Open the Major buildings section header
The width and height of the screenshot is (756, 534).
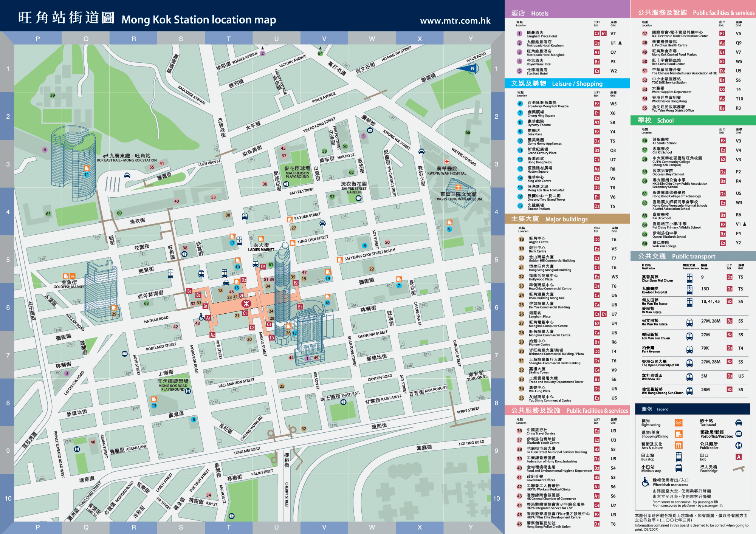tap(567, 219)
